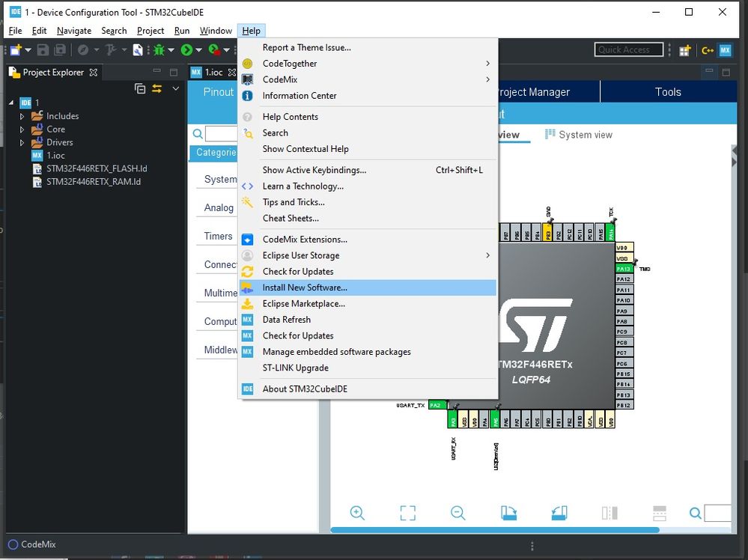Screen dimensions: 748x560
Task: Click the External Tools run icon
Action: (214, 49)
